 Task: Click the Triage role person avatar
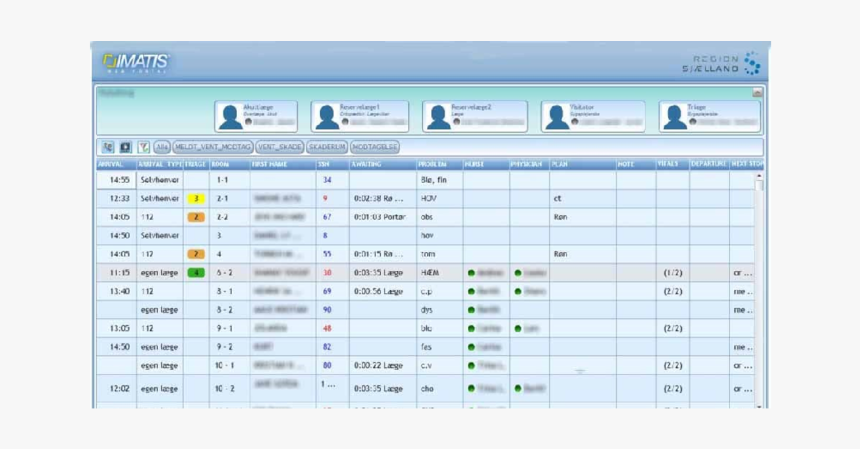coord(675,117)
